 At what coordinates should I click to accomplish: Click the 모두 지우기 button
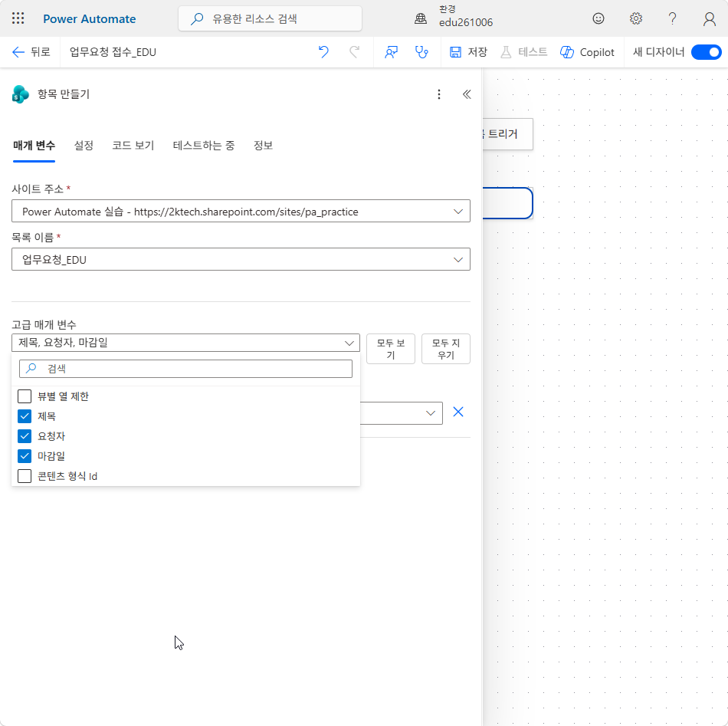(x=446, y=349)
